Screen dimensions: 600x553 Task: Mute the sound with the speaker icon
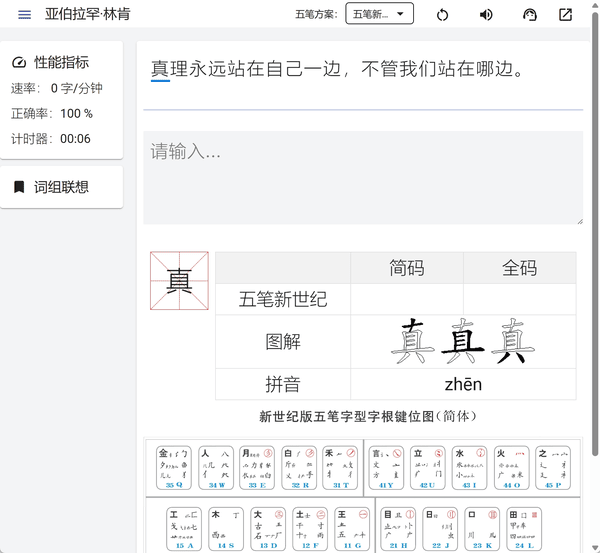486,15
